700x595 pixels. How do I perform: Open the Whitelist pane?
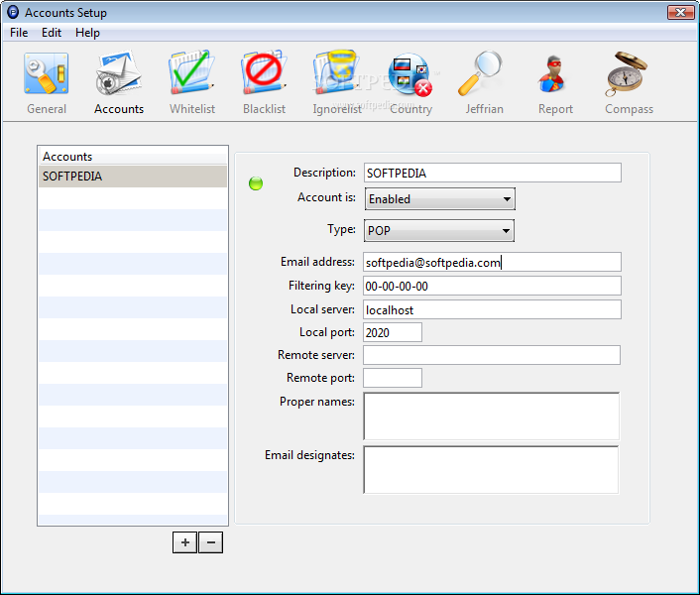point(192,83)
